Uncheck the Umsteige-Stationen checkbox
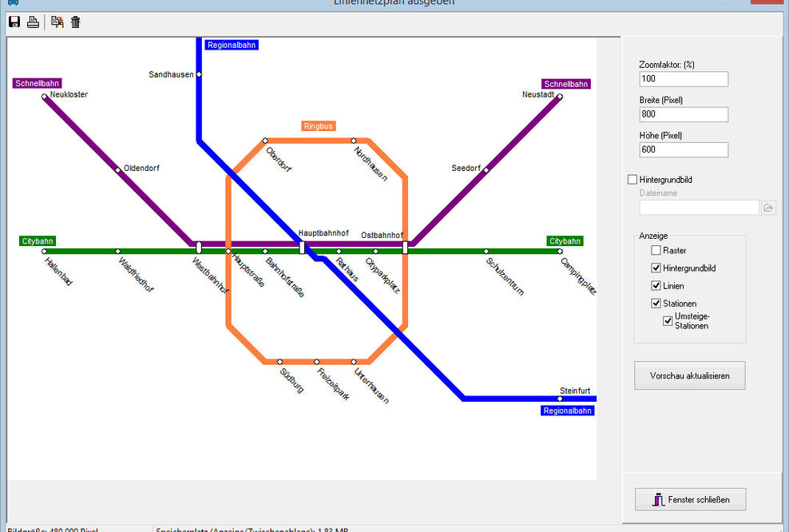The height and width of the screenshot is (532, 789). (x=668, y=321)
